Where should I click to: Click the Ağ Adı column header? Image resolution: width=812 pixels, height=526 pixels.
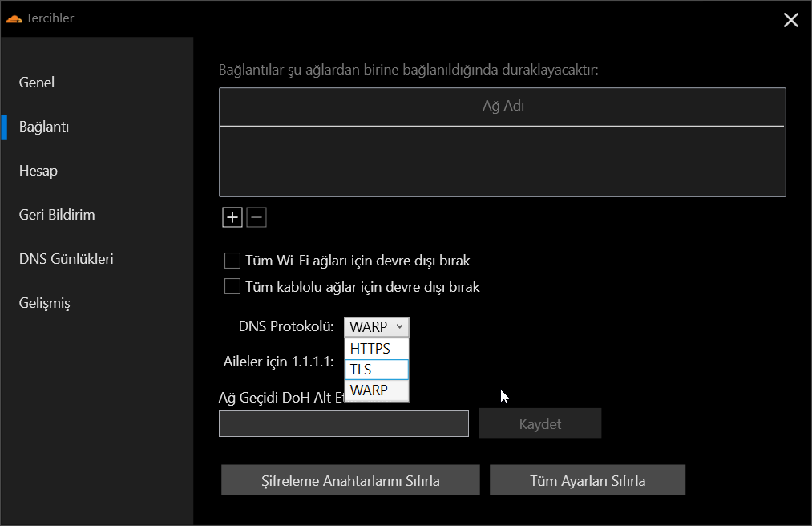pos(503,106)
